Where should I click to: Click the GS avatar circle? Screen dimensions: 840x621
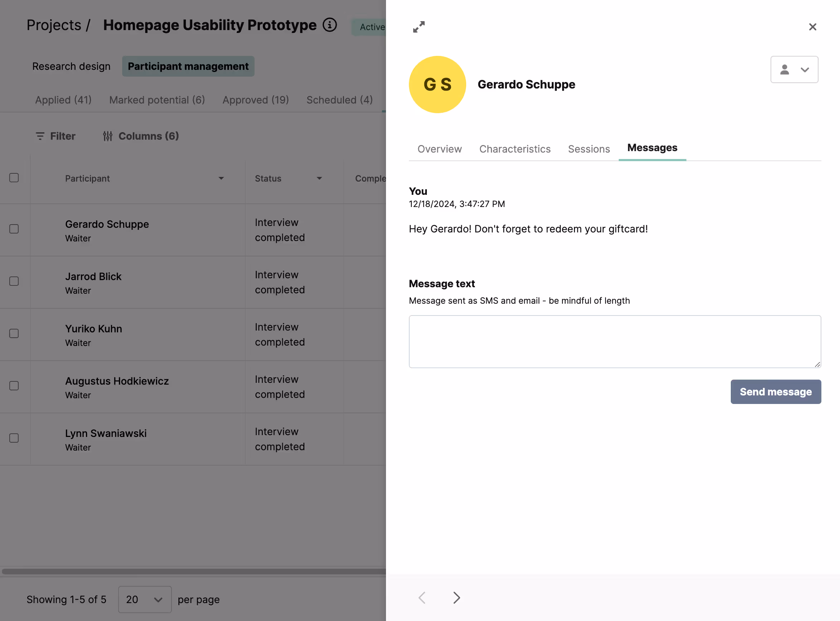437,85
